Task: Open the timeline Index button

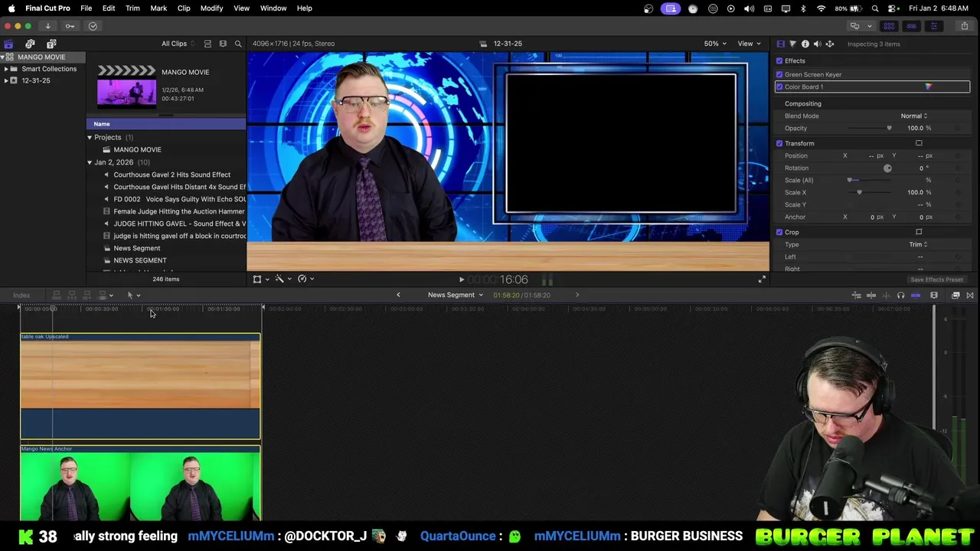Action: coord(21,295)
